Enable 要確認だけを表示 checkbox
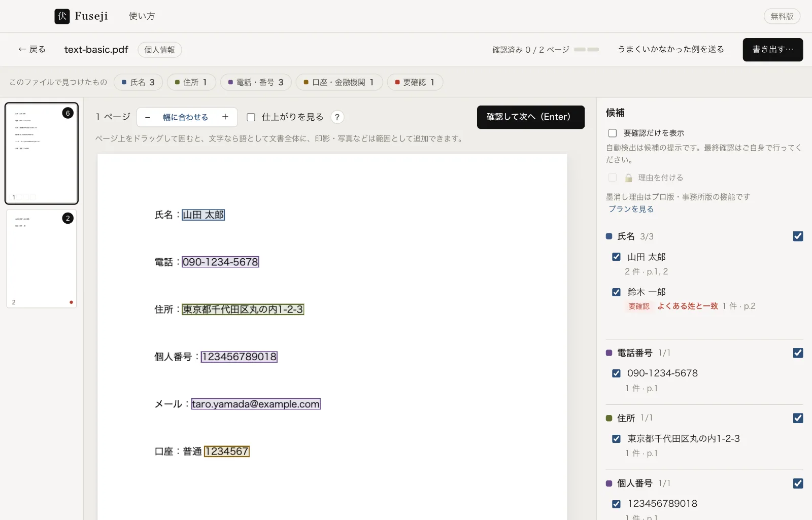The height and width of the screenshot is (520, 812). click(x=613, y=133)
